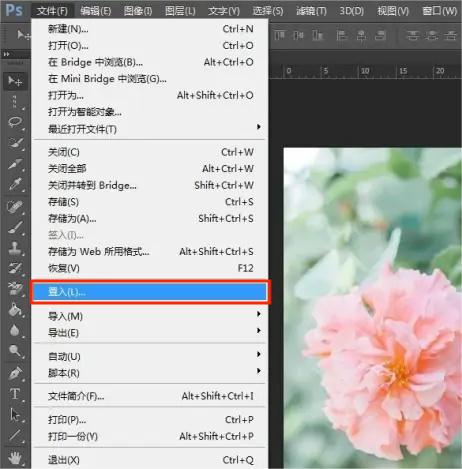This screenshot has height=469, width=462.
Task: Select the Path Selection tool
Action: [15, 414]
